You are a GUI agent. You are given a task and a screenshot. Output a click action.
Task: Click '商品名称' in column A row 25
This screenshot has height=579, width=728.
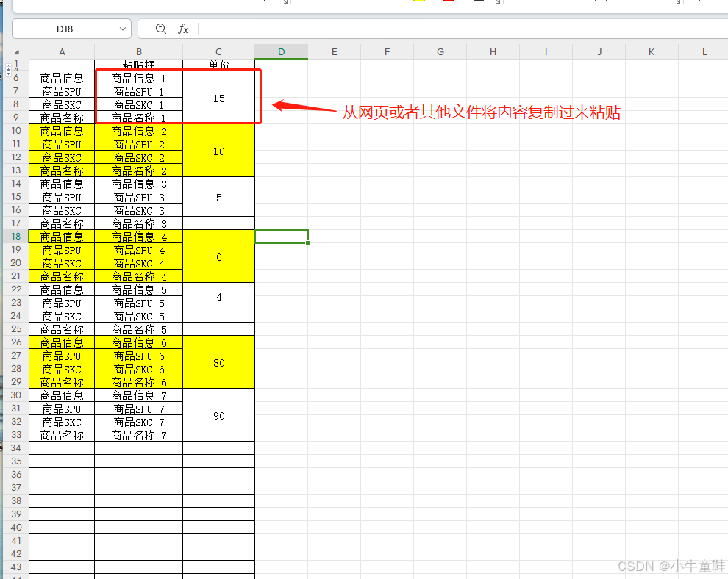click(x=62, y=329)
